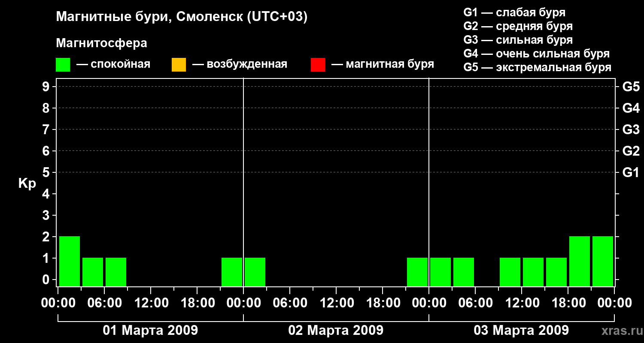Click the orange возбужденная legend swatch

[179, 64]
